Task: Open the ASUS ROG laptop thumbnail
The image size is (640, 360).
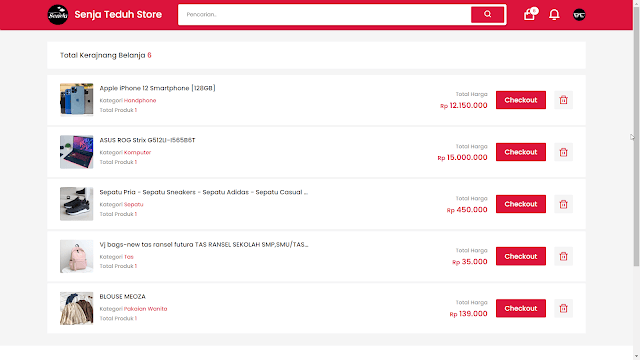Action: coord(76,152)
